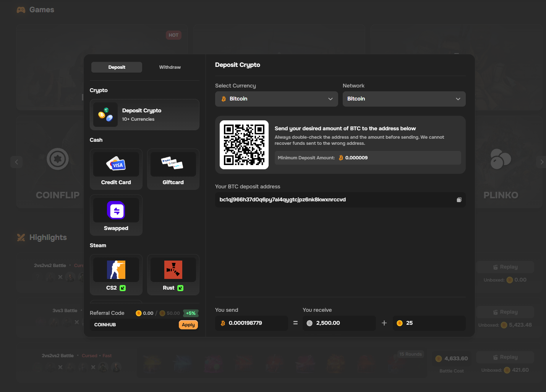Replay the battle with 421.60 unboxed
The width and height of the screenshot is (546, 392).
(505, 357)
